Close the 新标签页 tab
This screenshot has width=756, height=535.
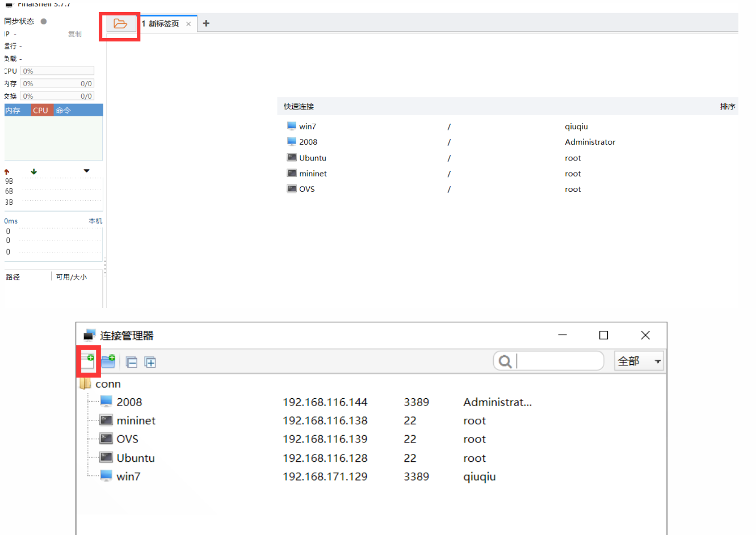(188, 24)
